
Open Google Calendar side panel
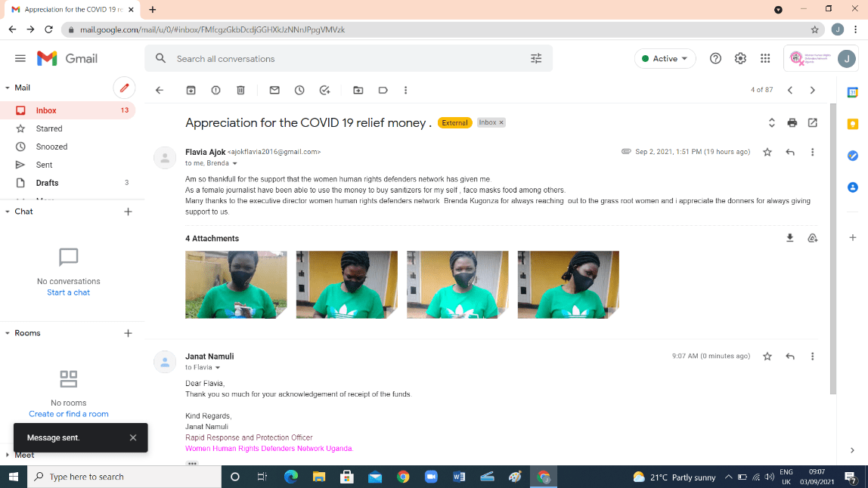(853, 92)
